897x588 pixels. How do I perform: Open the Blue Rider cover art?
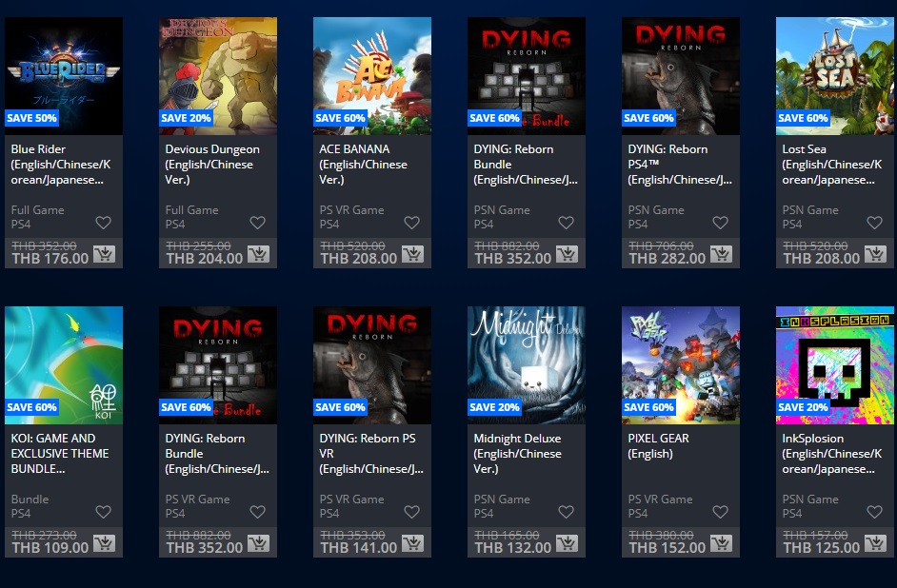[x=64, y=76]
